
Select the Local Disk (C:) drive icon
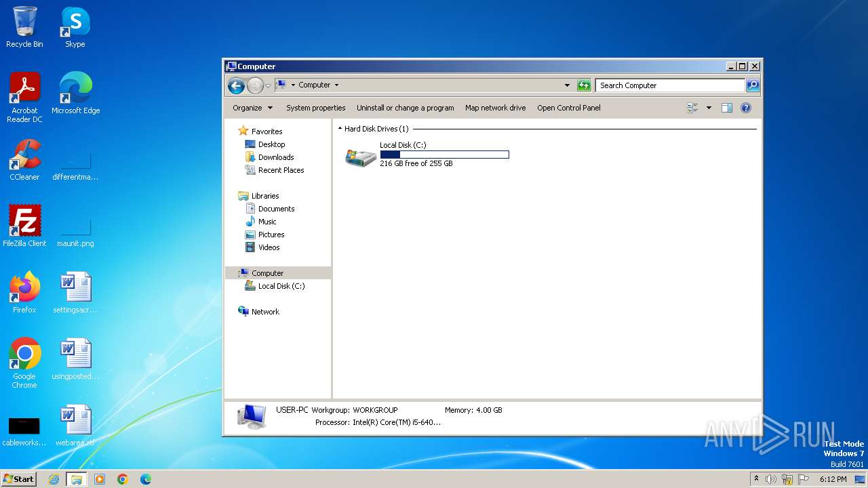(x=361, y=158)
